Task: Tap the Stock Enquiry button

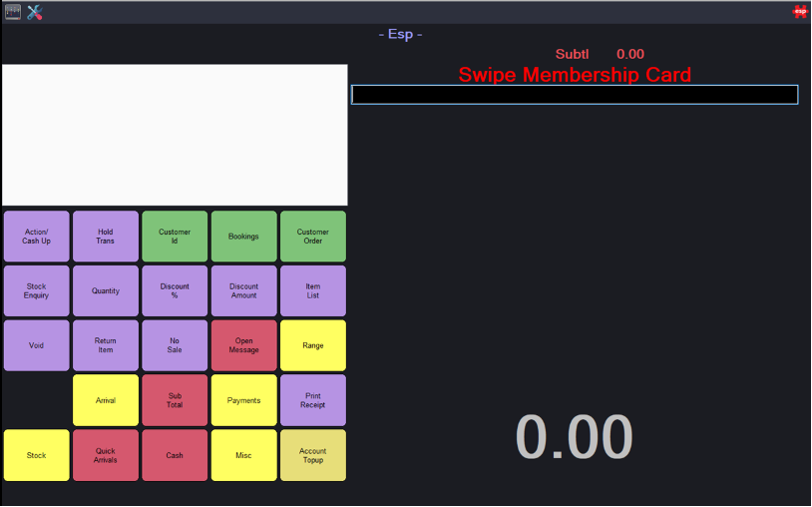Action: (36, 291)
